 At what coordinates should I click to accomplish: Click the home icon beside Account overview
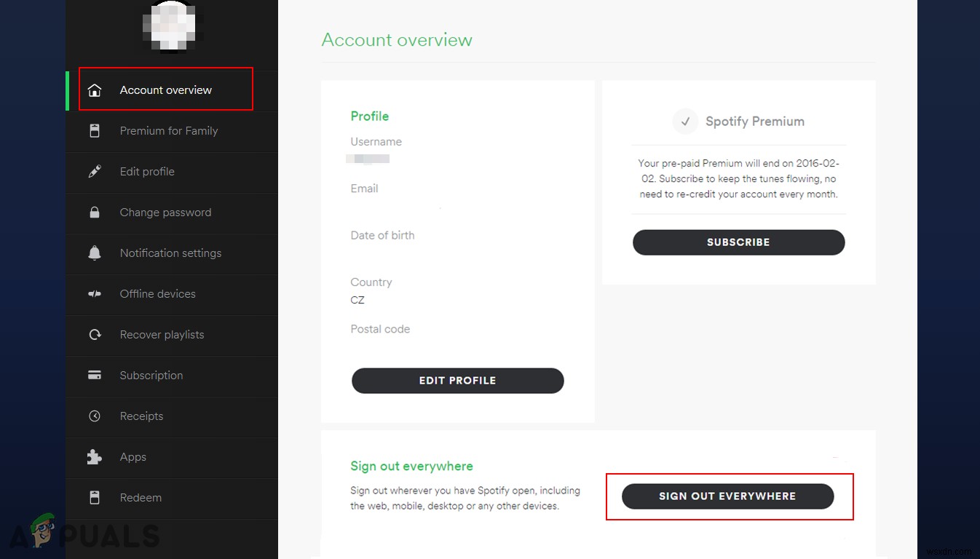[95, 90]
